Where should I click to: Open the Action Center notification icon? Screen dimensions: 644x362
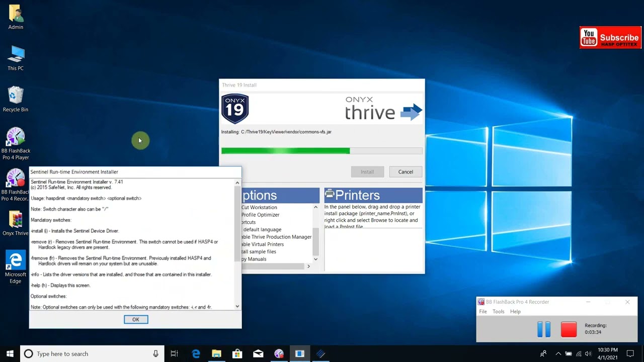point(630,354)
